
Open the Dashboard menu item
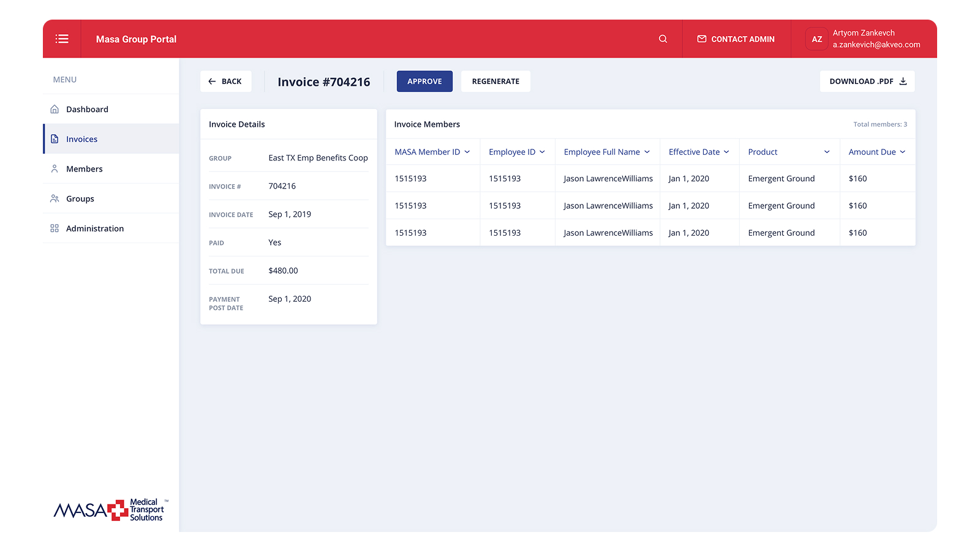111,109
